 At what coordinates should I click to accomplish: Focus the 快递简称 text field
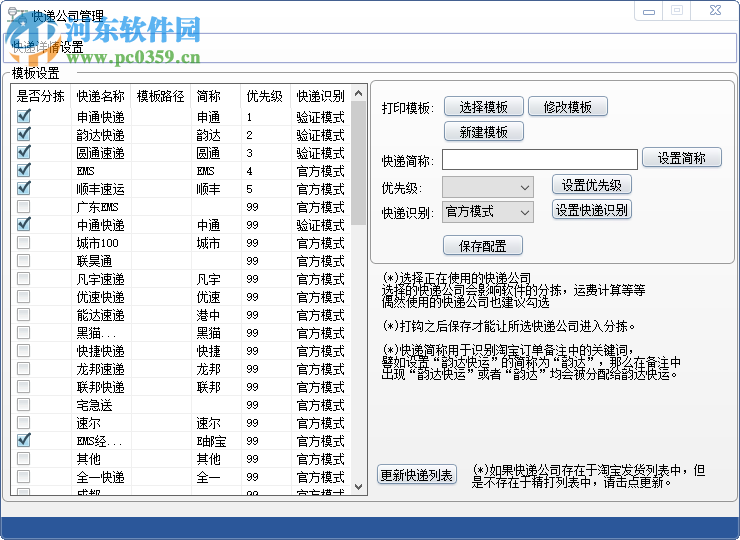click(540, 160)
